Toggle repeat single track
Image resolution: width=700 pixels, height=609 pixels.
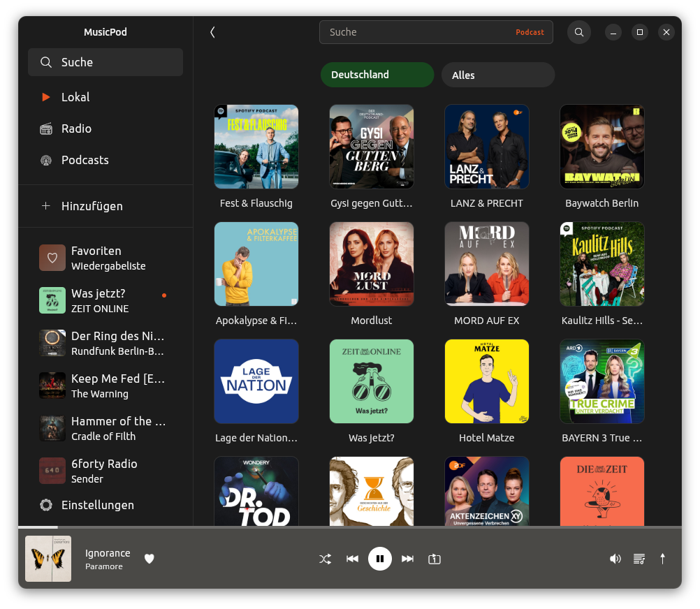[435, 559]
